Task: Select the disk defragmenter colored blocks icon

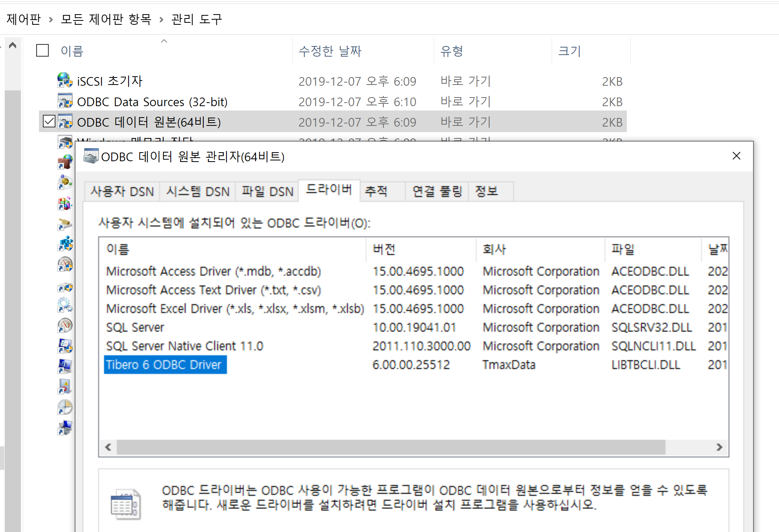Action: [65, 203]
